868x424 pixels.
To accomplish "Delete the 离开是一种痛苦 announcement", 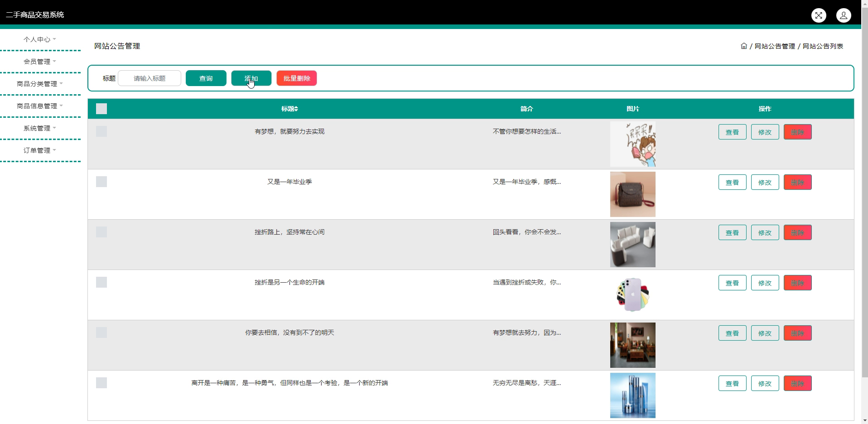I will 798,384.
